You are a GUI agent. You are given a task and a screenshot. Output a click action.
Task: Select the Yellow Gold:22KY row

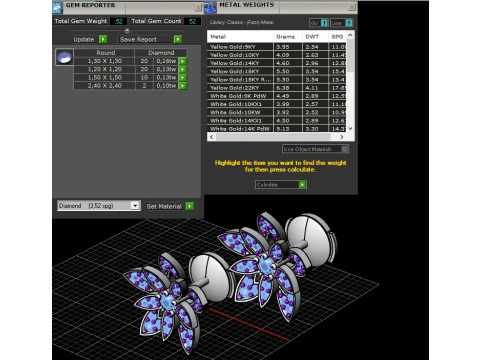click(277, 88)
